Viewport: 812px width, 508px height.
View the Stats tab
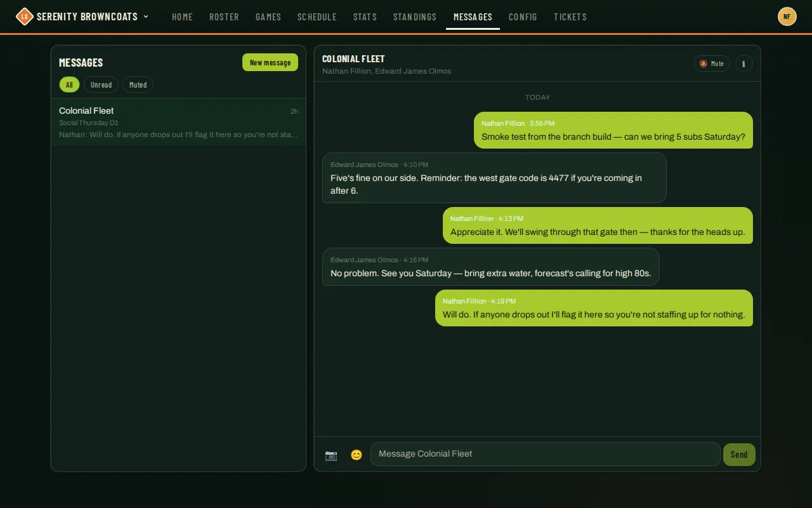tap(365, 17)
